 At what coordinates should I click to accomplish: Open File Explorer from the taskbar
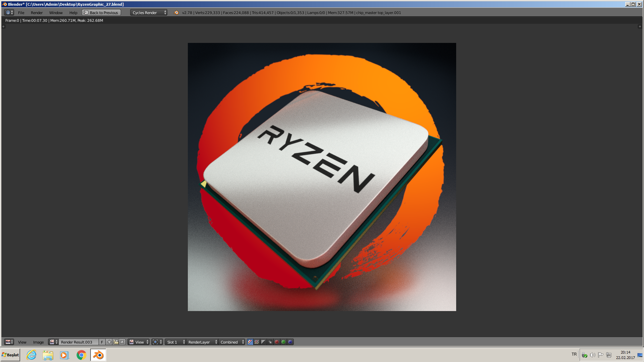[x=48, y=355]
